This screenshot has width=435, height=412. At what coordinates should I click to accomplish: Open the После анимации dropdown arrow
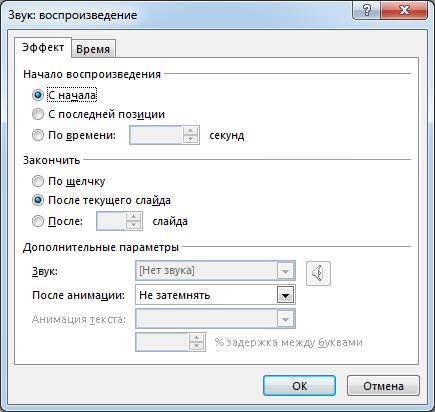coord(285,295)
